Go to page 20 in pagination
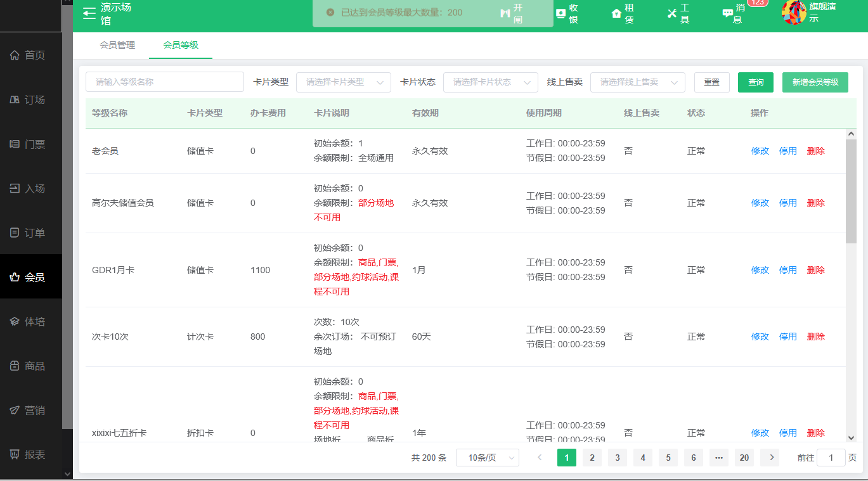The width and height of the screenshot is (868, 481). click(744, 458)
